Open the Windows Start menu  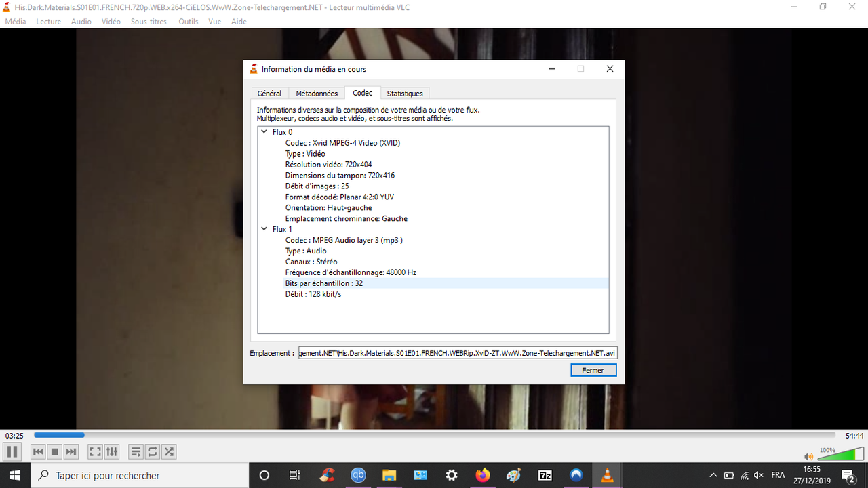pos(15,475)
